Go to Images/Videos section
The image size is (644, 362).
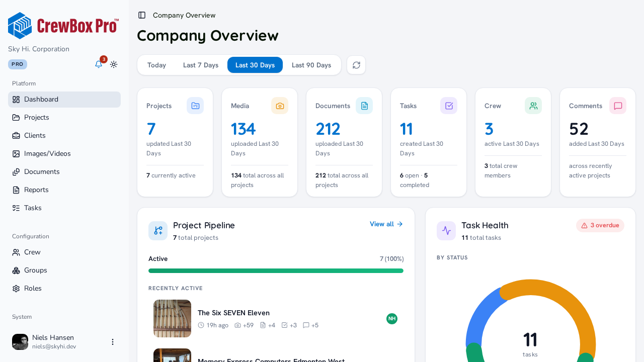64,154
